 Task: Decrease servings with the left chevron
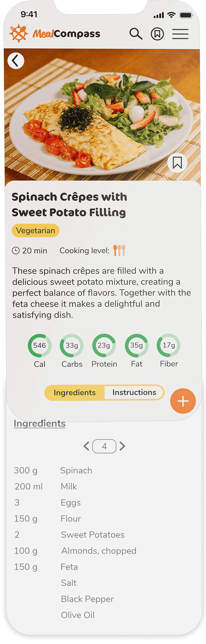click(x=86, y=446)
